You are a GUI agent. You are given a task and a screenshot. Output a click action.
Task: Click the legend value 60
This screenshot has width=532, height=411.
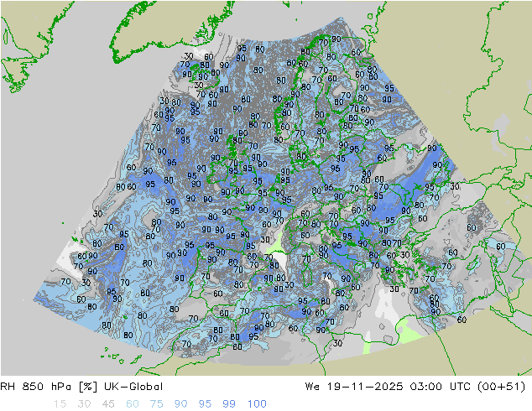pyautogui.click(x=133, y=403)
